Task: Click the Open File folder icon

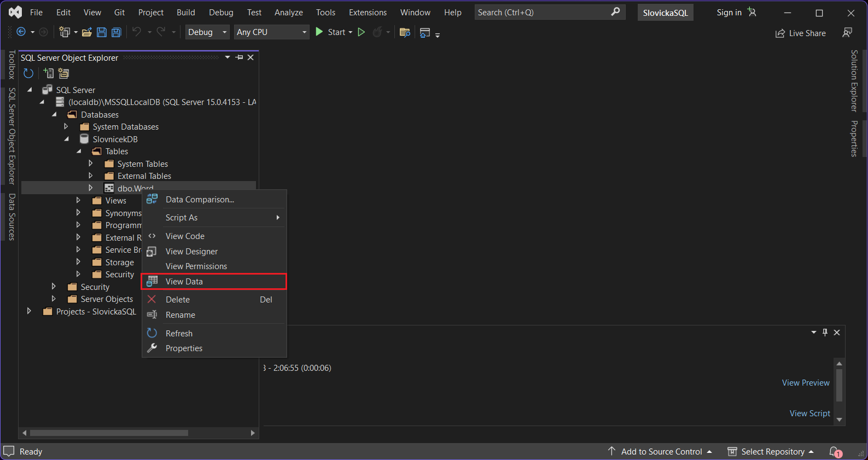Action: 86,32
